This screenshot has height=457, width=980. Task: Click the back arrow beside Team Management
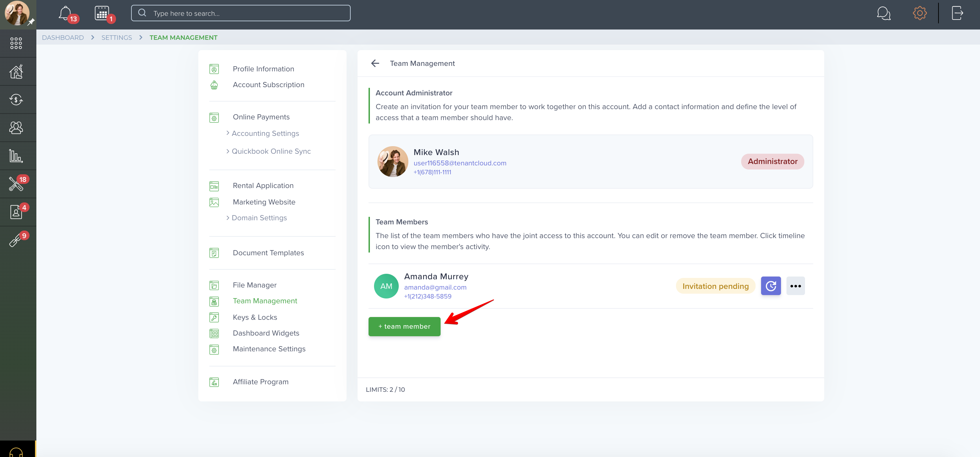[375, 63]
